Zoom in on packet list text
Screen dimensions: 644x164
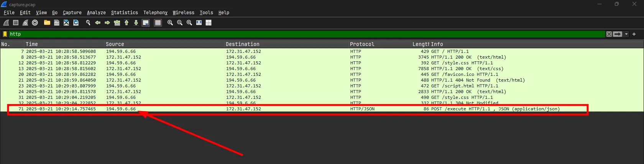pyautogui.click(x=170, y=23)
